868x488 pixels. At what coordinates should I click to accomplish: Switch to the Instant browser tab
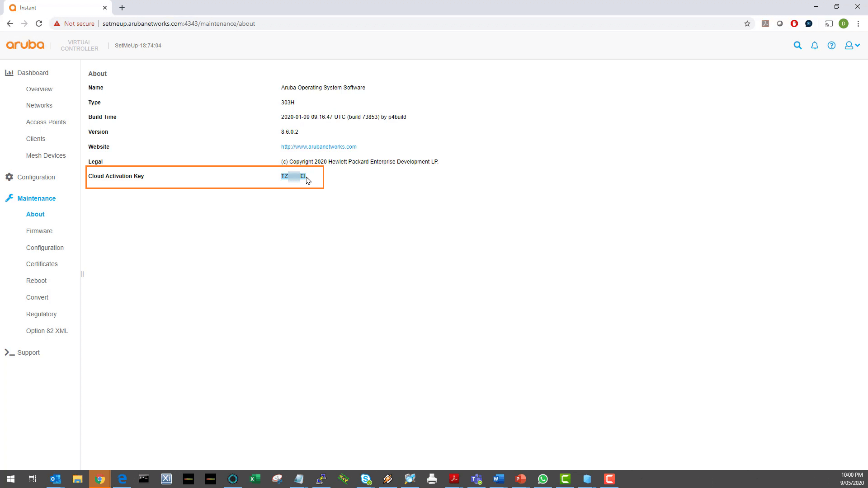click(54, 7)
